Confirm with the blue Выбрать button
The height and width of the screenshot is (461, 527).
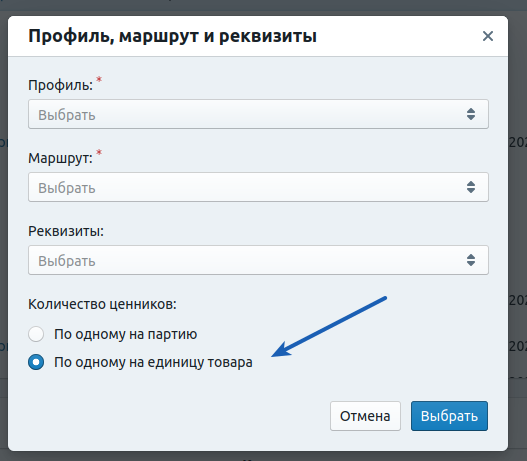449,416
